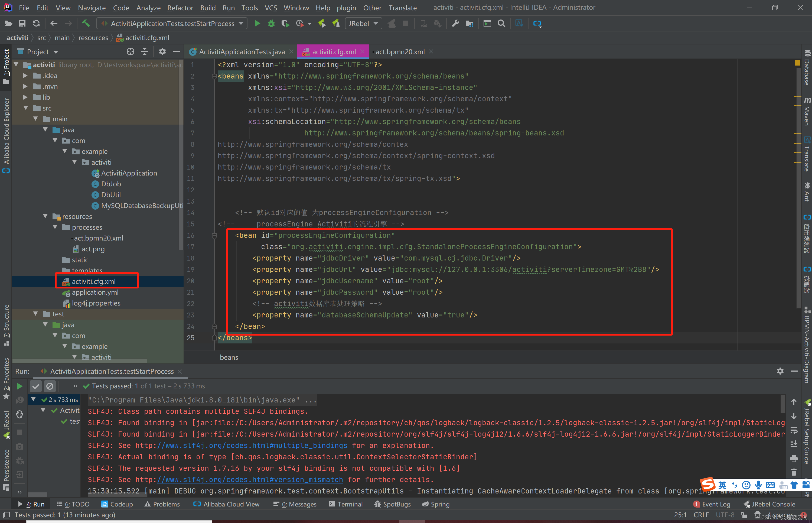
Task: Open the Event Log button
Action: pos(712,504)
